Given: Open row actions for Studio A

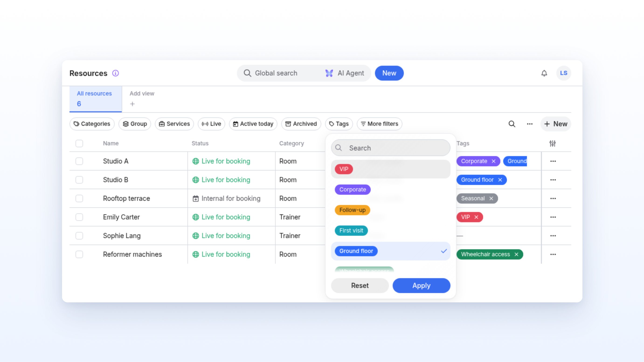Looking at the screenshot, I should 553,161.
